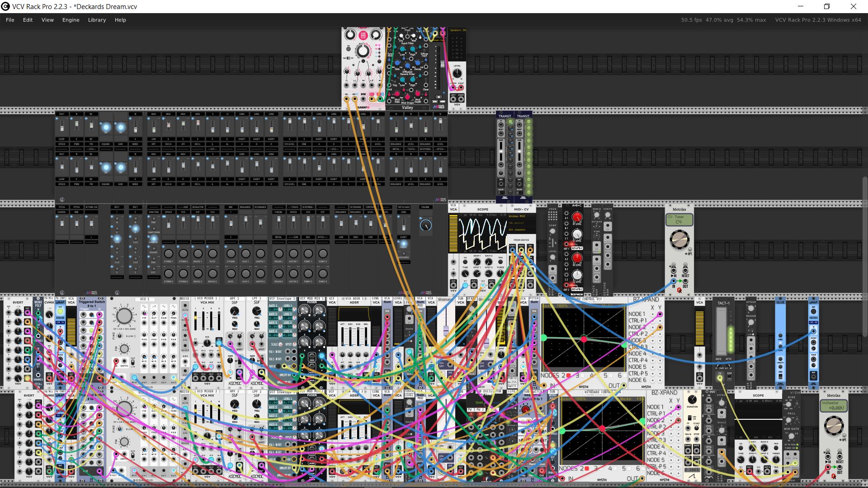
Task: Select the FLUTE preset button
Action: 212,253
